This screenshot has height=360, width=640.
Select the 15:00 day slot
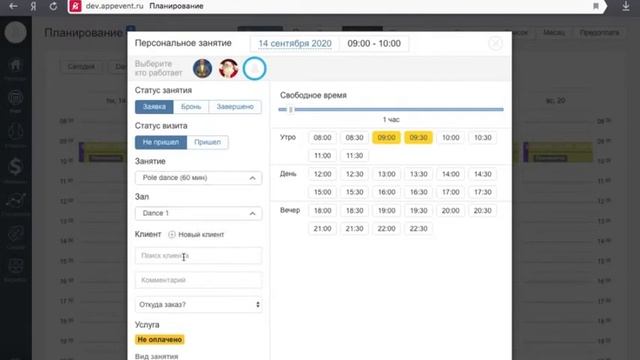pyautogui.click(x=322, y=192)
